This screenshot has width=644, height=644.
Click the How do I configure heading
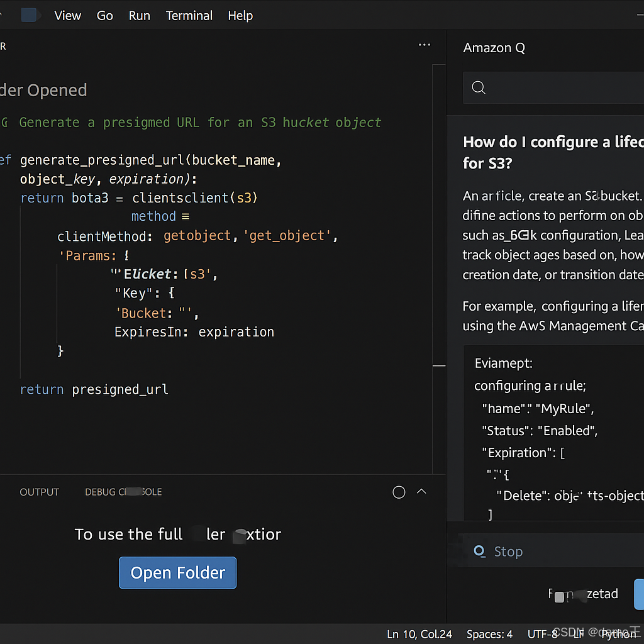[553, 152]
